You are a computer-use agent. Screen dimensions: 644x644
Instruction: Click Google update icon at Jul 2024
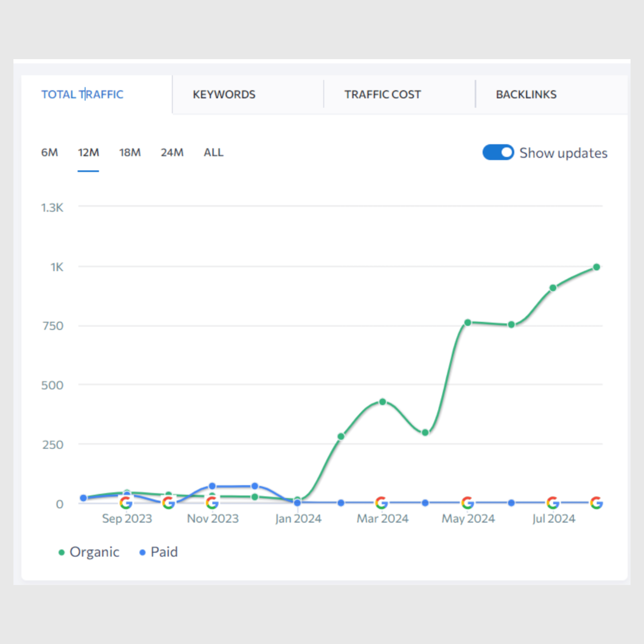pyautogui.click(x=553, y=503)
